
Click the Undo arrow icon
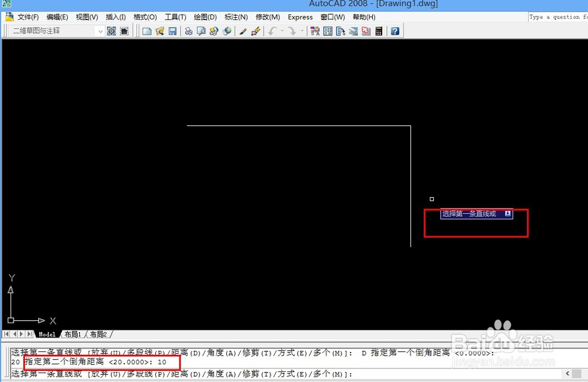pos(273,31)
